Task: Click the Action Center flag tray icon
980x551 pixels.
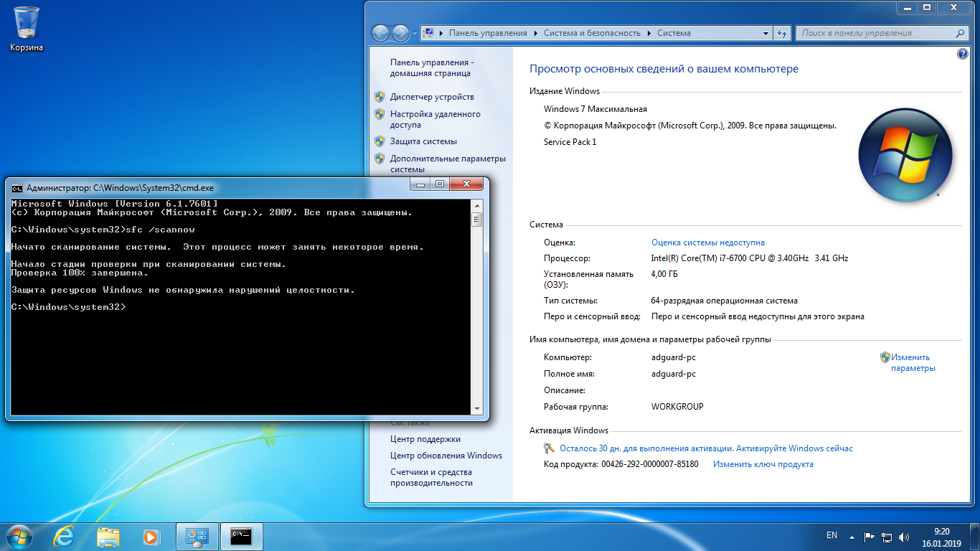Action: (869, 536)
